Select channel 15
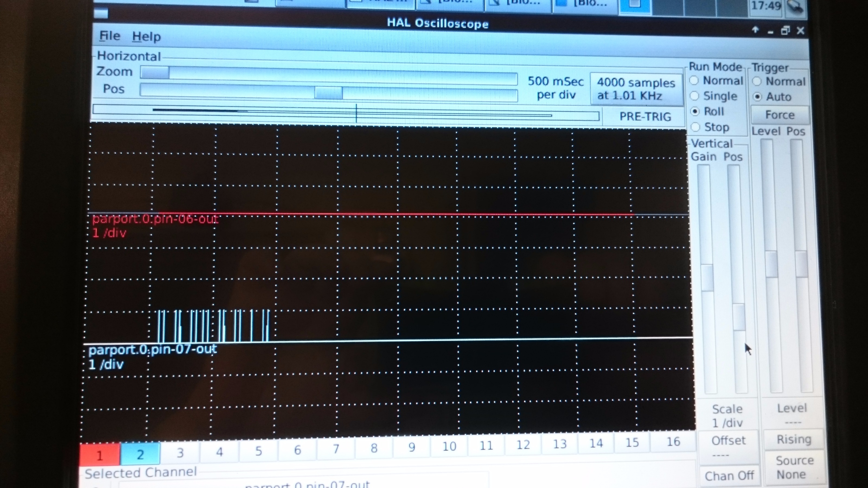 pos(632,442)
